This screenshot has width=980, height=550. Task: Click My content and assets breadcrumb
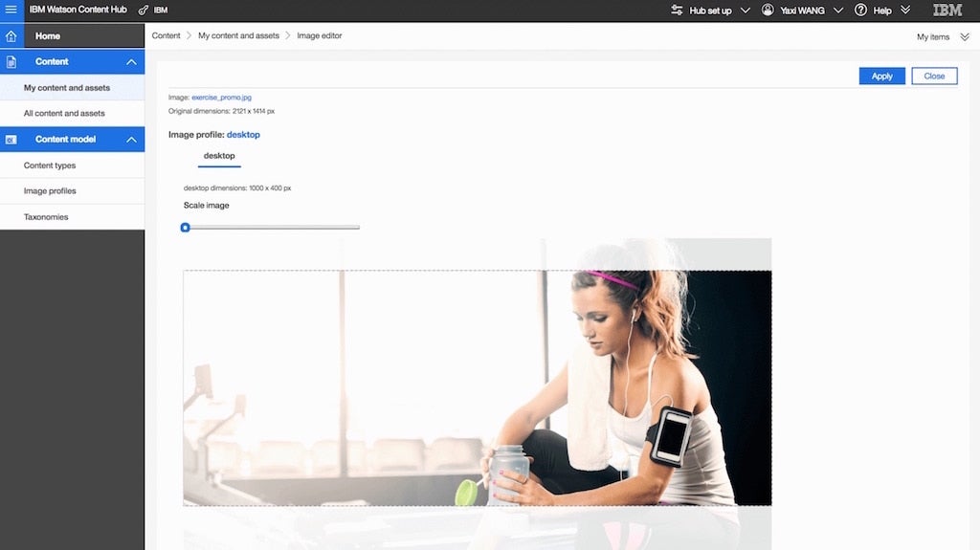(238, 35)
